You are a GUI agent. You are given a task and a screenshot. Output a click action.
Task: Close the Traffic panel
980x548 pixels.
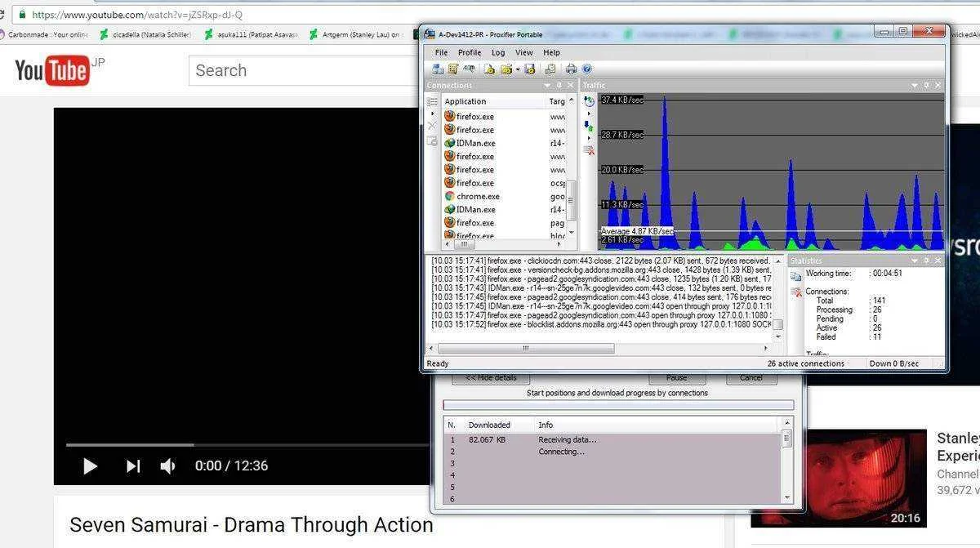click(x=938, y=85)
